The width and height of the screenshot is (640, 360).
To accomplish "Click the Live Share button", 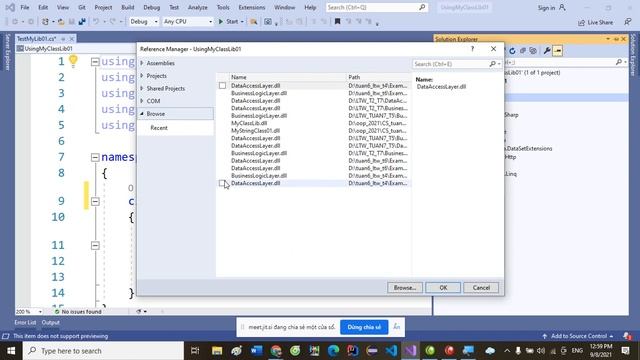I will 596,22.
